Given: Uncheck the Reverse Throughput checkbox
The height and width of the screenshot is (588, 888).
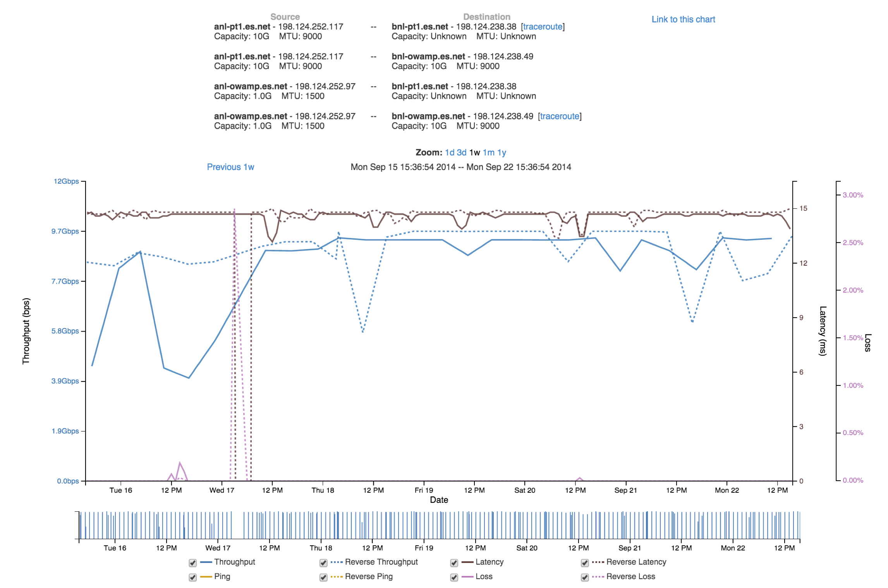Looking at the screenshot, I should click(323, 563).
